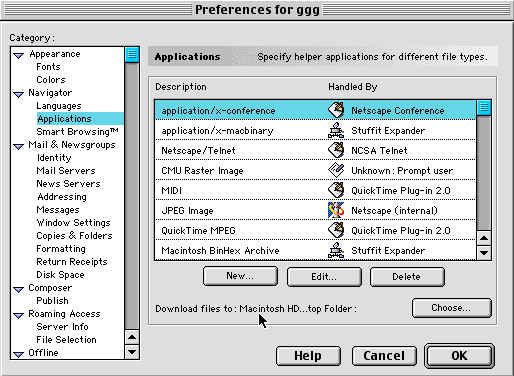Select the Applications category
Screen dimensions: 514x376
click(x=64, y=119)
